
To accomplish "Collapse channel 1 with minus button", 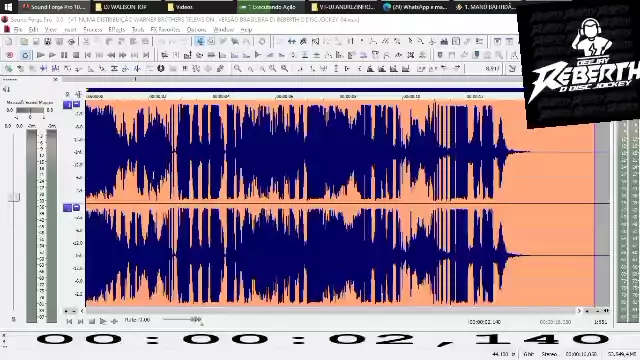I will pyautogui.click(x=77, y=104).
